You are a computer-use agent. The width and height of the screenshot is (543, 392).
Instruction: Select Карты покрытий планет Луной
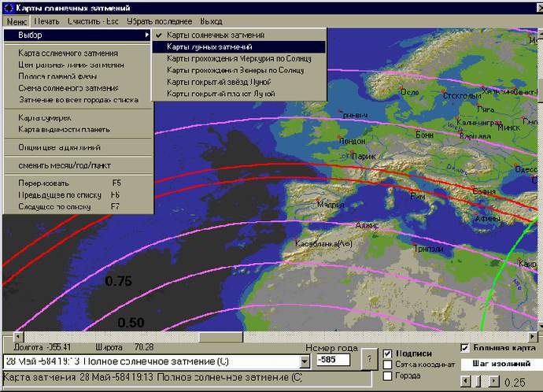(239, 94)
